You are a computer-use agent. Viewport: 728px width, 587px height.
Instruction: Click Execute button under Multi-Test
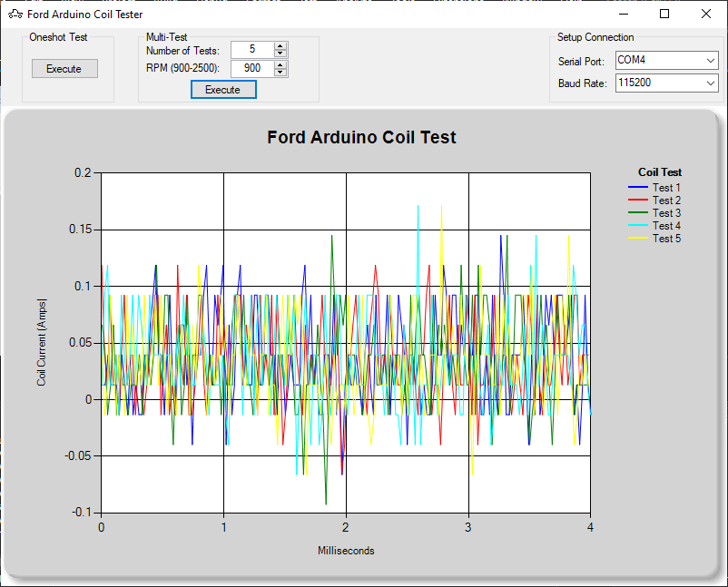(223, 90)
